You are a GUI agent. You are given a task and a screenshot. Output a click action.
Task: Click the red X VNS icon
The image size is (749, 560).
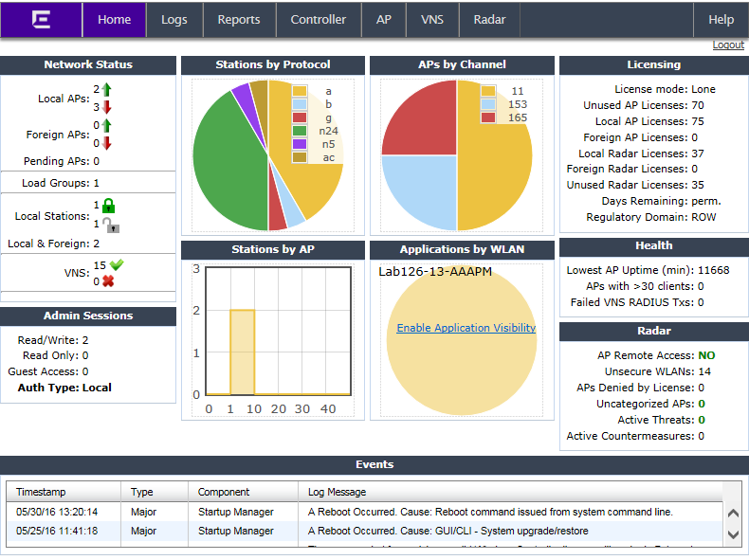point(108,281)
